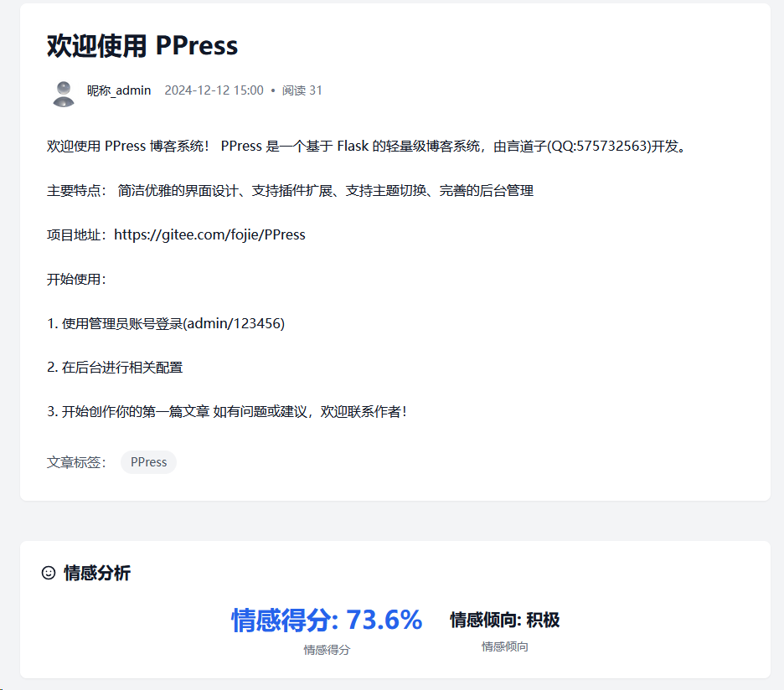Viewport: 784px width, 690px height.
Task: Open the gitee.com/fojie/PPress project URL
Action: [x=209, y=235]
